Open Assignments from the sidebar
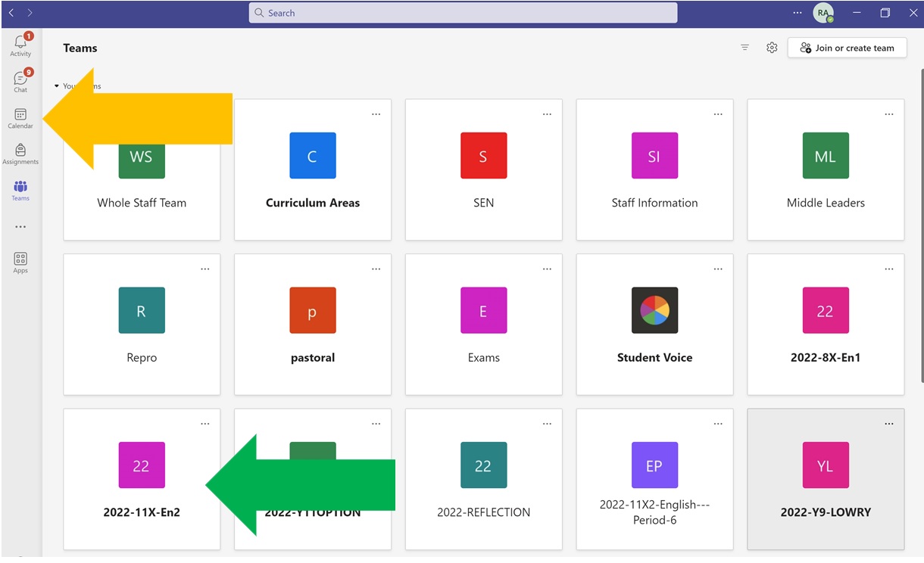 [x=20, y=154]
